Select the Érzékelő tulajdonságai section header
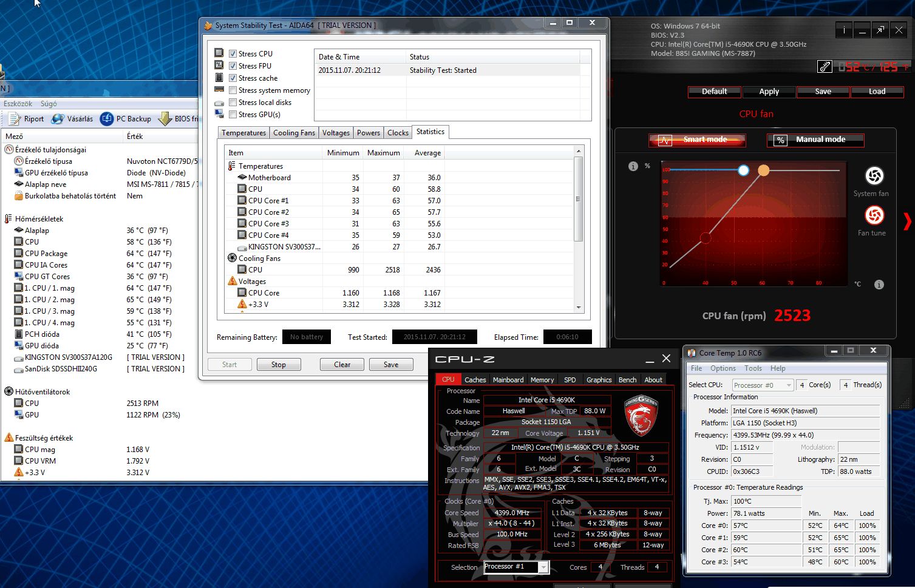The image size is (915, 588). coord(50,150)
